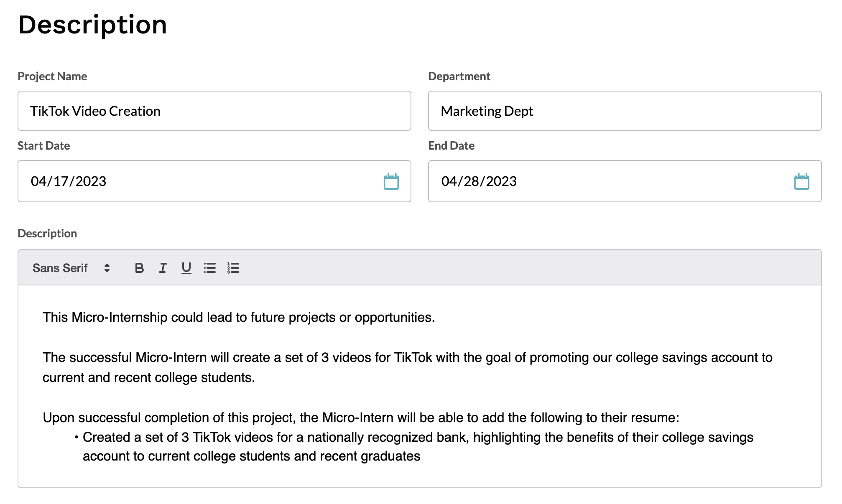Click the line 'current and recent college students.'
Viewport: 842px width, 504px height.
pyautogui.click(x=149, y=378)
